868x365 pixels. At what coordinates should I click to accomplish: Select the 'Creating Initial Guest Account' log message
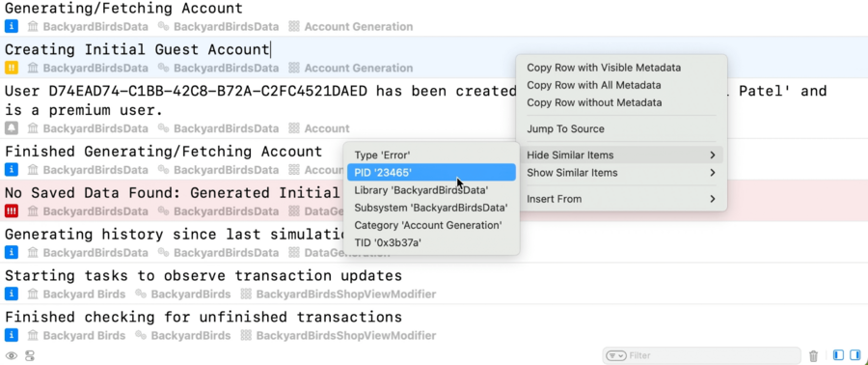[x=137, y=50]
